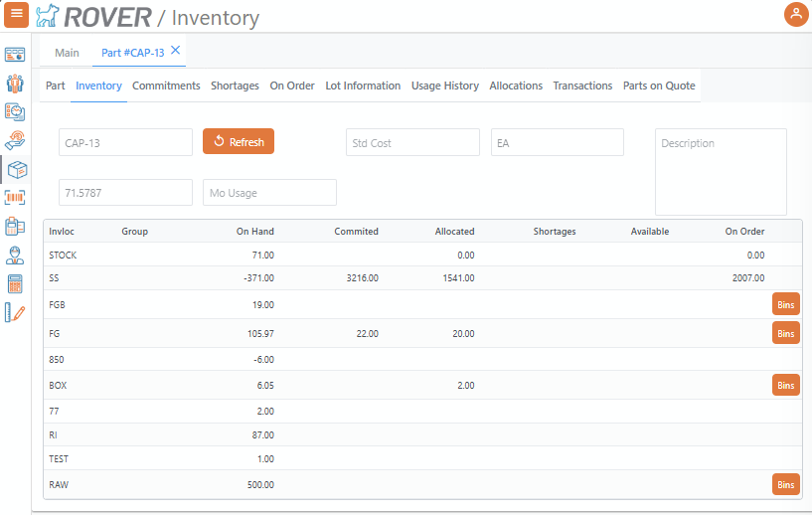
Task: Select the 850 inventory location row
Action: click(x=422, y=360)
